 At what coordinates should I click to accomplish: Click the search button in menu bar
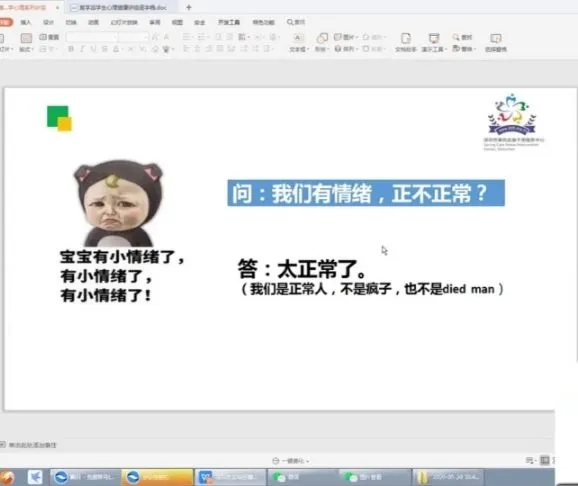296,22
